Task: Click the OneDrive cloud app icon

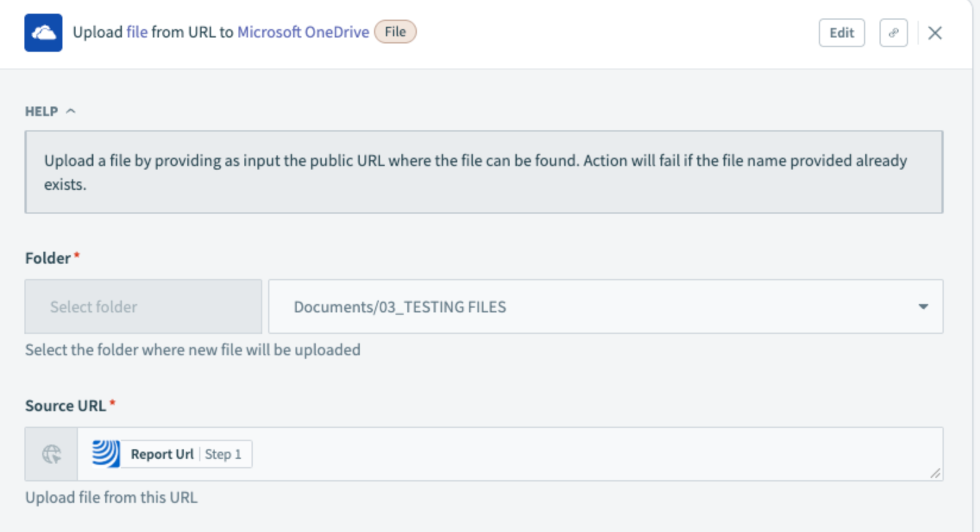Action: [43, 33]
